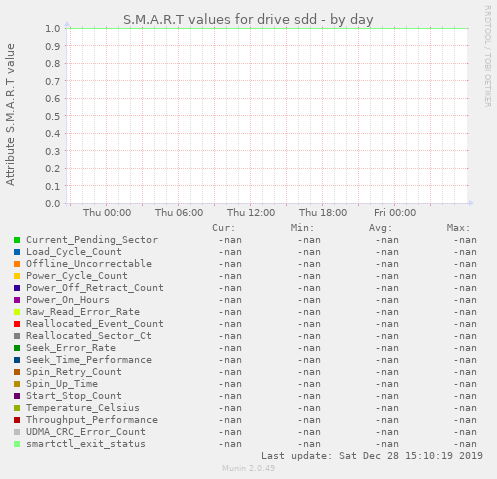This screenshot has height=479, width=497.
Task: Select the Temperature_Celsius legend label
Action: [83, 408]
